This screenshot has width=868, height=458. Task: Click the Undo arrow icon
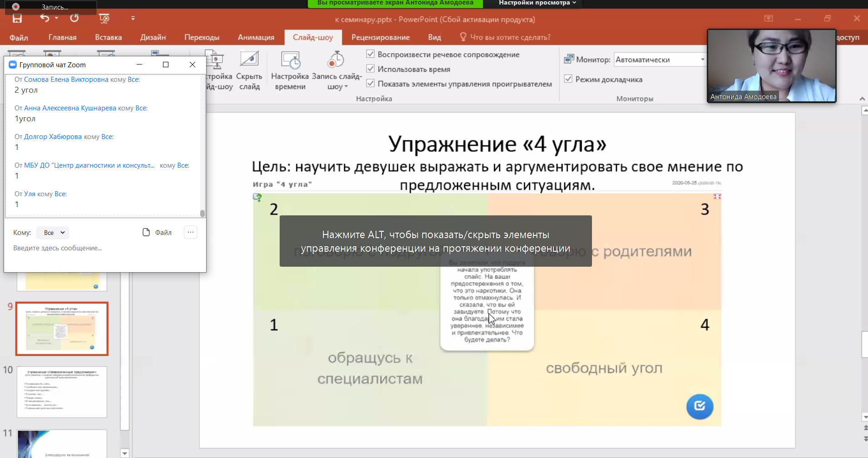[44, 18]
